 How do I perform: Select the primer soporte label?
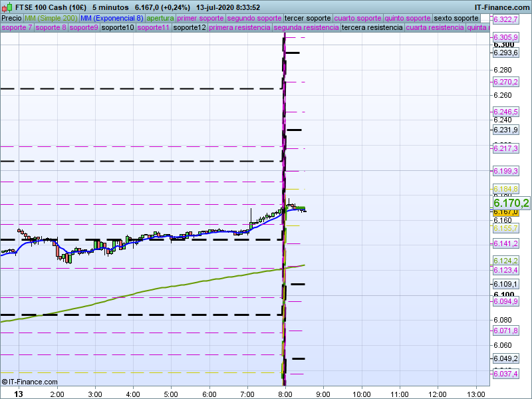[x=201, y=18]
